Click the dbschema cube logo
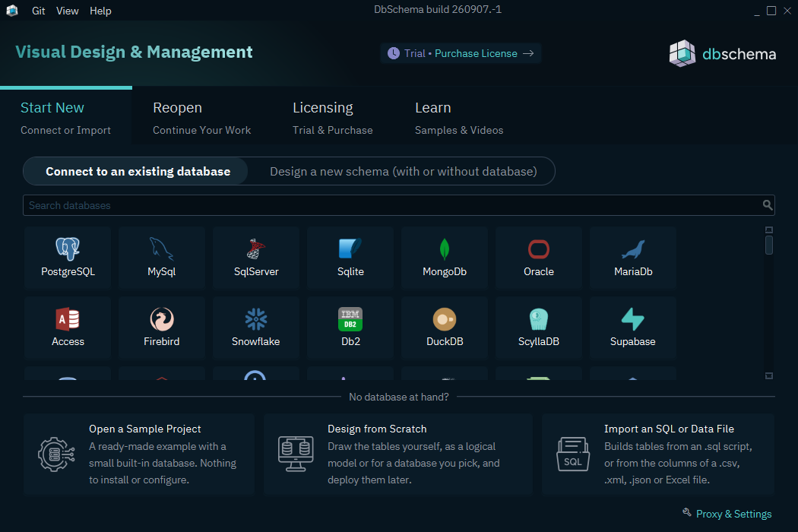Image resolution: width=798 pixels, height=532 pixels. [682, 53]
